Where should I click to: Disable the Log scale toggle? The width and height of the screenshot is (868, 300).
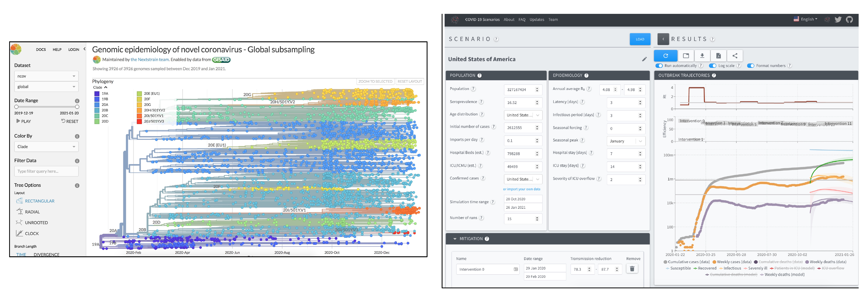(712, 66)
